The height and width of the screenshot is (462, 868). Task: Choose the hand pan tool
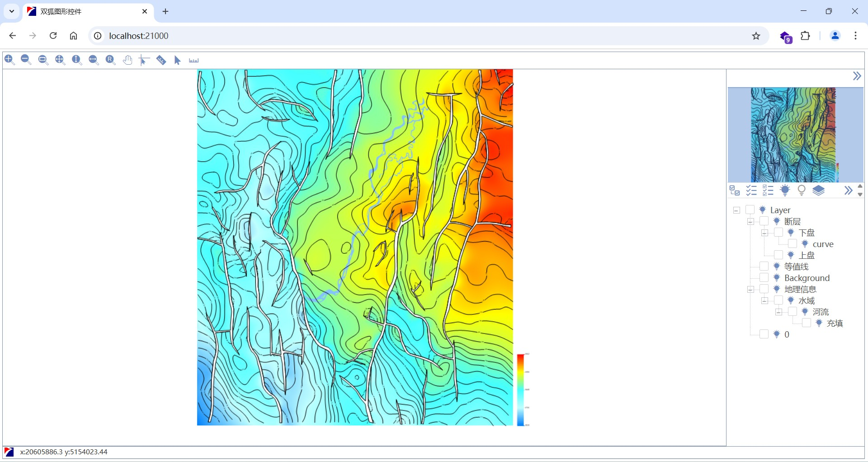point(127,60)
